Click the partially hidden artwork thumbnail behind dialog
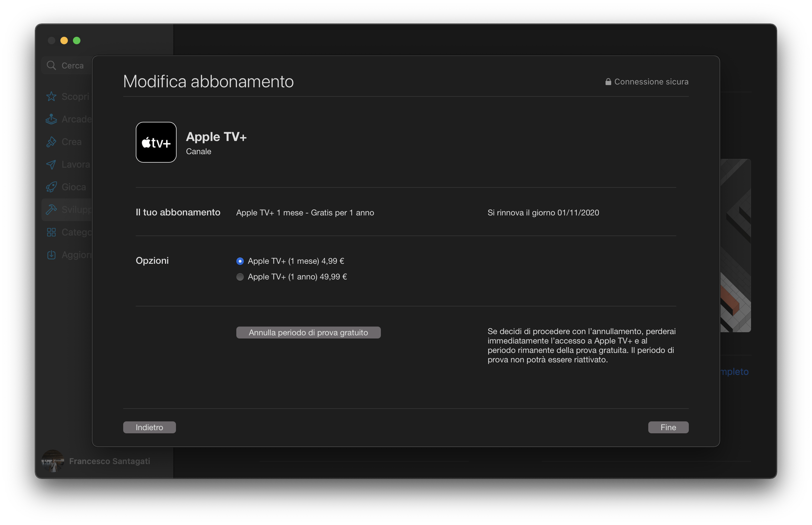The image size is (812, 525). click(x=735, y=246)
